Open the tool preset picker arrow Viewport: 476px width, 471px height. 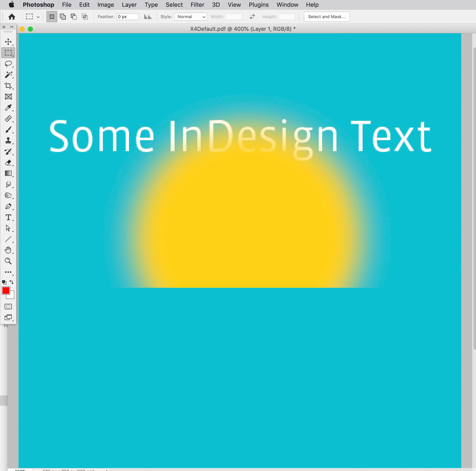coord(38,17)
